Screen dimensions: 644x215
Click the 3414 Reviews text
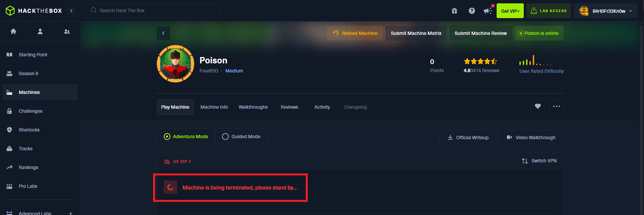pyautogui.click(x=485, y=70)
